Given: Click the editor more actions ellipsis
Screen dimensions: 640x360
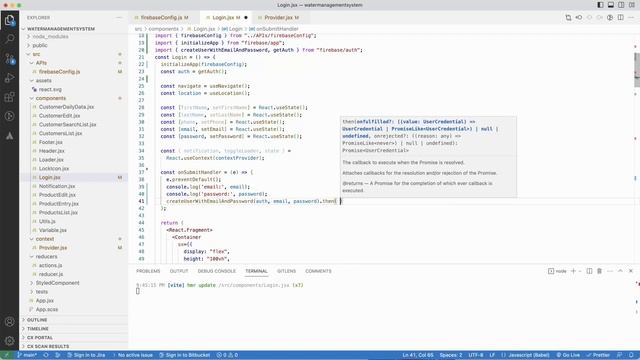Looking at the screenshot, I should click(631, 18).
